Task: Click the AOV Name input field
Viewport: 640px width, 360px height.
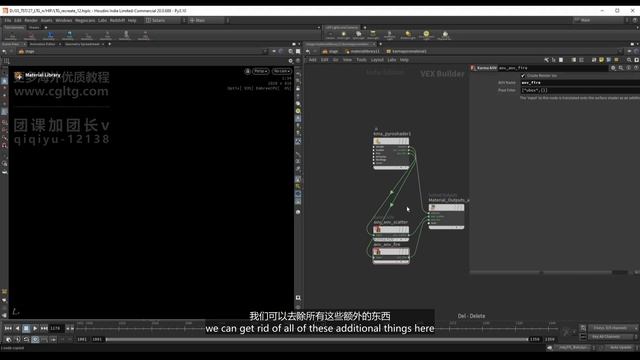Action: 580,82
